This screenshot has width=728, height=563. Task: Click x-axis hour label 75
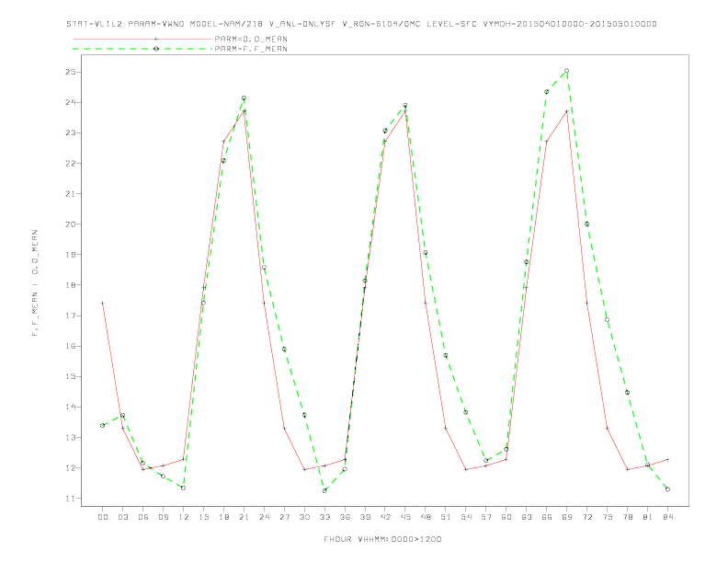pos(608,517)
